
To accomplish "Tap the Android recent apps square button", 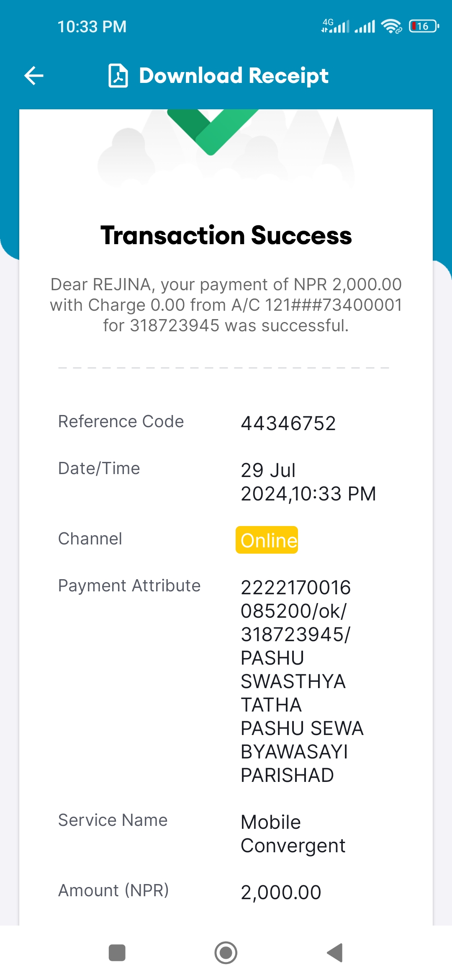I will tap(117, 953).
